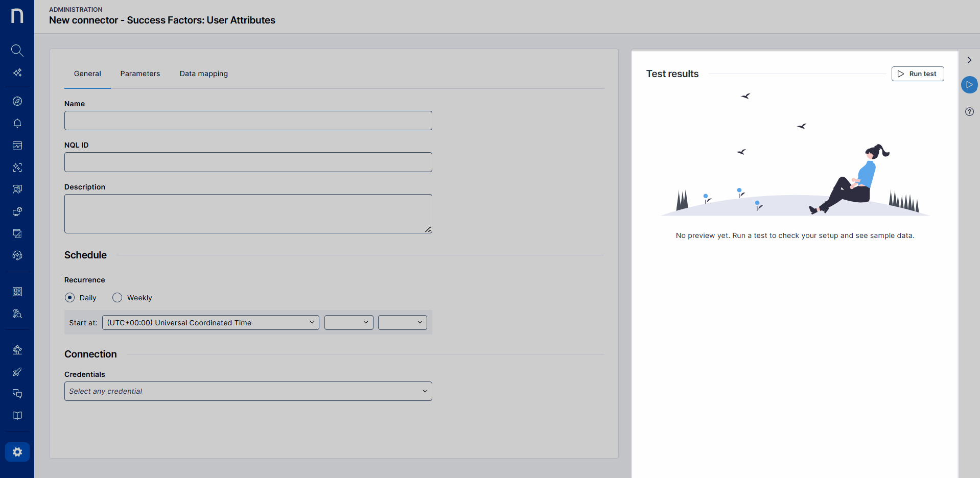Open the time zone dropdown
Image resolution: width=980 pixels, height=478 pixels.
[211, 323]
